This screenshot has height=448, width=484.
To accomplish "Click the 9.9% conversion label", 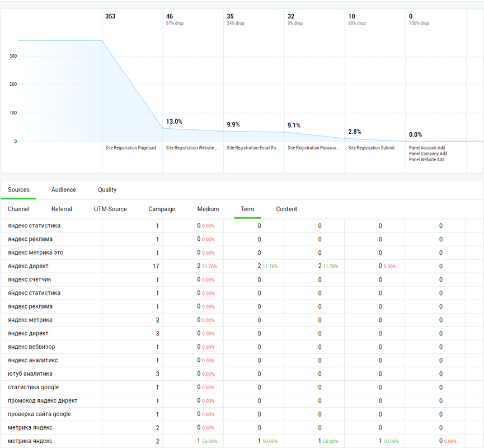I will point(233,124).
